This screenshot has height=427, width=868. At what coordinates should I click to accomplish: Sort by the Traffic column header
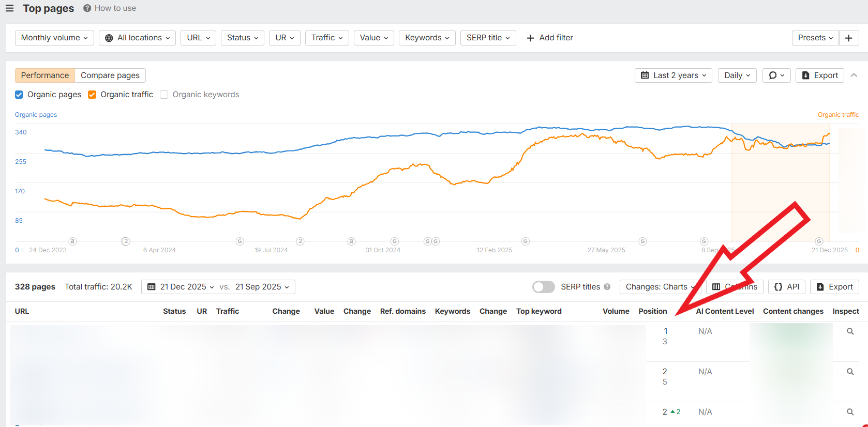tap(228, 311)
